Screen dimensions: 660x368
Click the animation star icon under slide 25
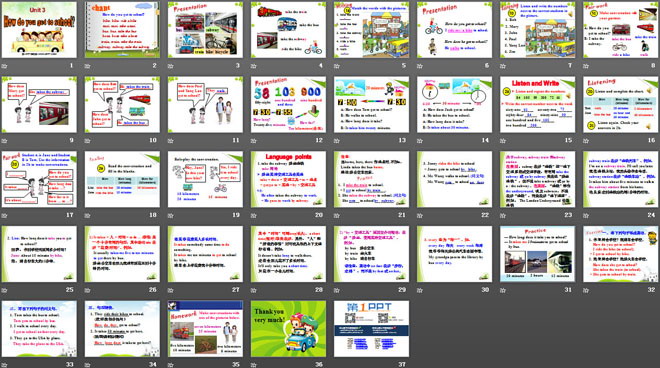click(4, 291)
